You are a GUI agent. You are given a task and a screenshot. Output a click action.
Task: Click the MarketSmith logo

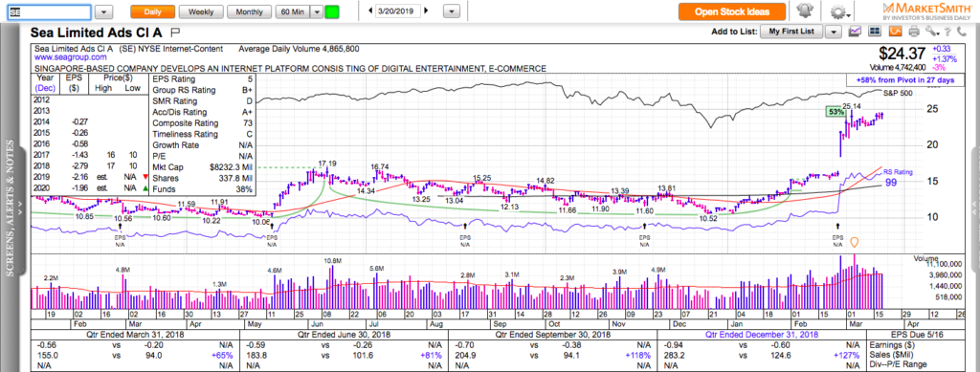point(927,11)
